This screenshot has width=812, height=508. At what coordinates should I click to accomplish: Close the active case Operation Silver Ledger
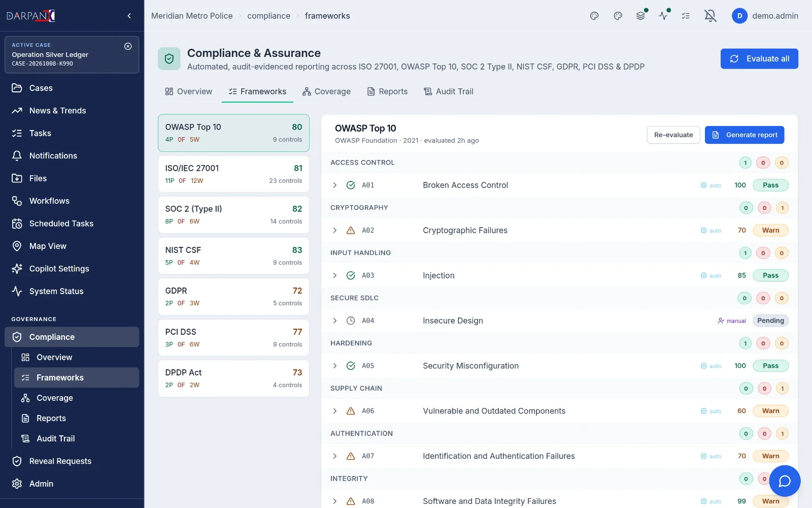[128, 46]
